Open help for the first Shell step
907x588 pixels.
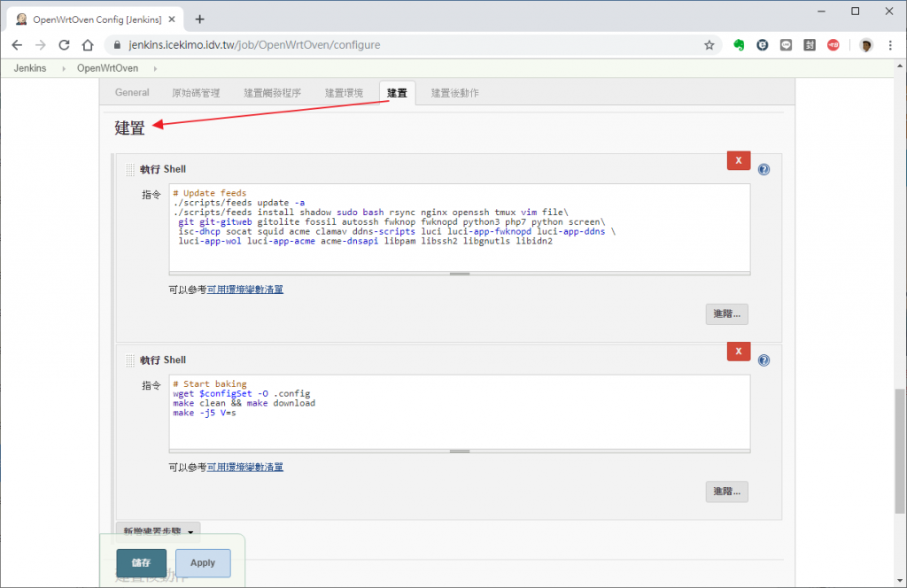(x=764, y=169)
